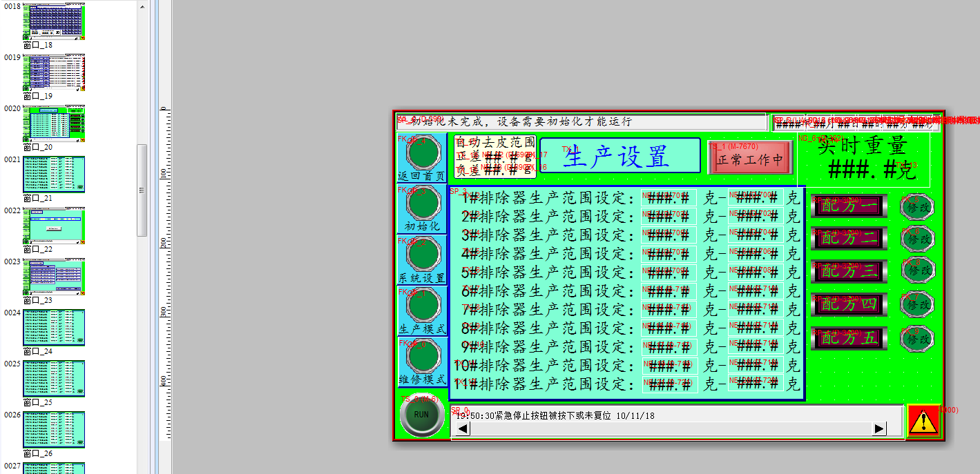Open the 窗口_20 thumbnail

click(x=54, y=123)
